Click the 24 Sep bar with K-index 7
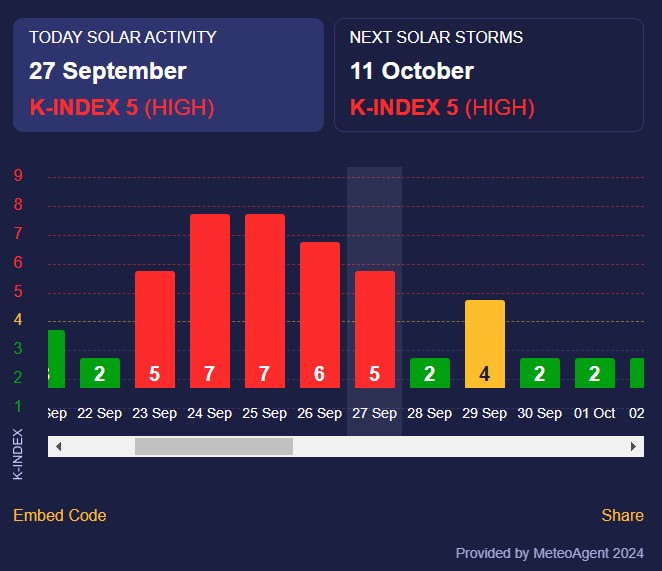 click(210, 301)
